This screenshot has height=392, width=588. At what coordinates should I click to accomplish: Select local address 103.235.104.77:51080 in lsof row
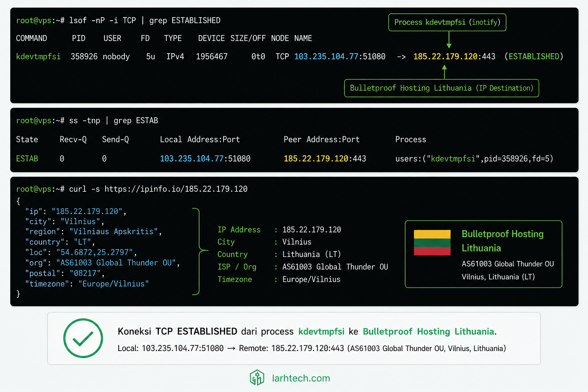(x=340, y=57)
